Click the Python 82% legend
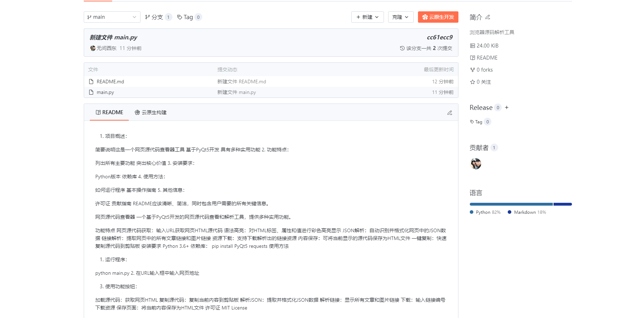The image size is (644, 318). (485, 212)
